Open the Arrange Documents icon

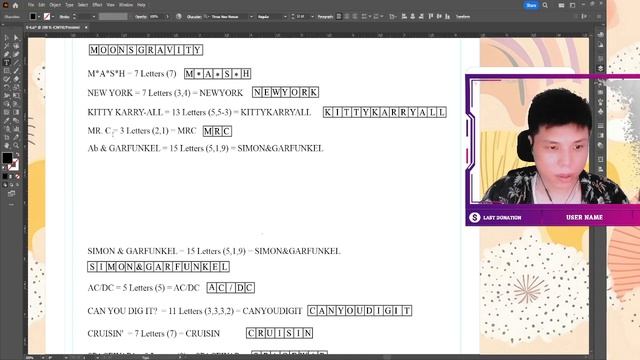click(x=561, y=5)
